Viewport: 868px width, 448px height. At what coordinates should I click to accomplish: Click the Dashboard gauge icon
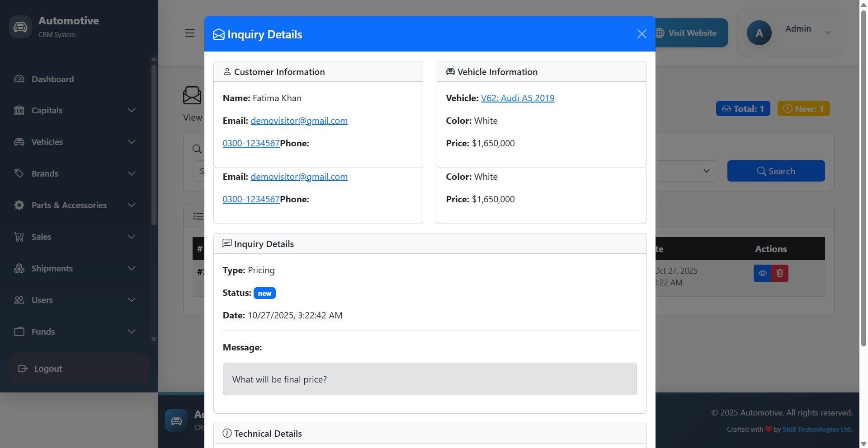[x=19, y=79]
